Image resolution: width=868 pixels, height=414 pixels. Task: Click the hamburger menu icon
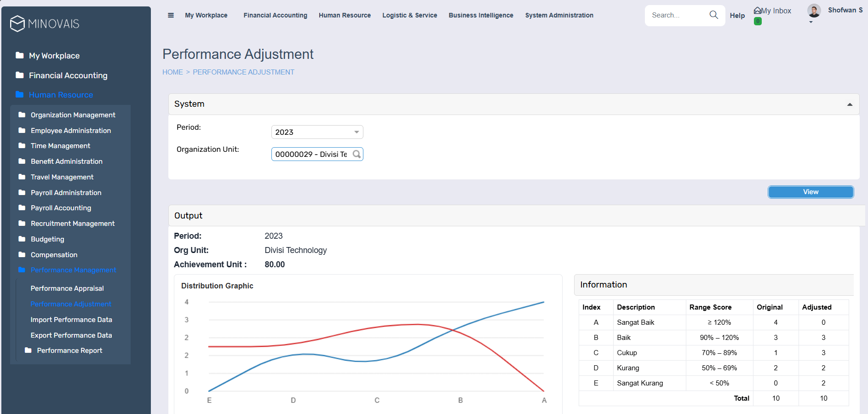(x=171, y=15)
